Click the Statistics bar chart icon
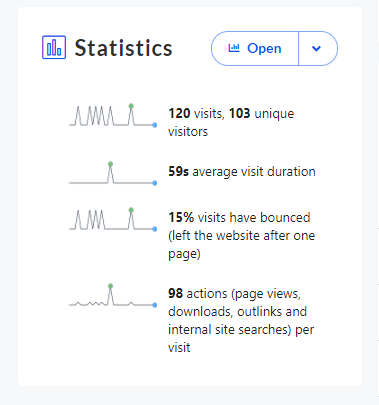Screen dimensions: 379x405 [x=54, y=47]
